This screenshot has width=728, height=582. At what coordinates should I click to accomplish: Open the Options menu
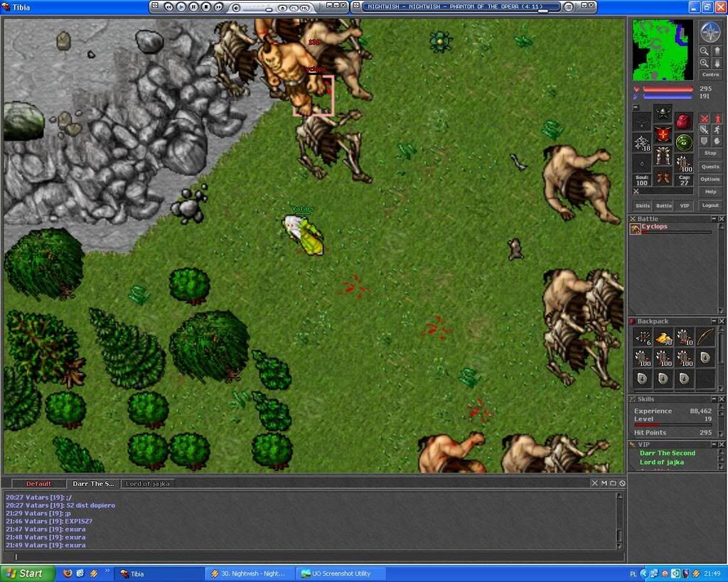pos(710,179)
